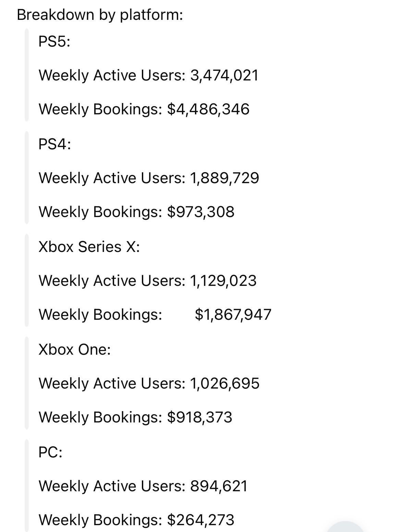Click the gray quote bar beside PS4 block

26,178
